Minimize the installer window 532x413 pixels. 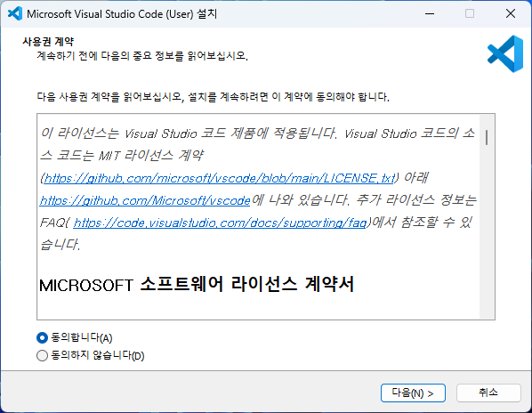[430, 13]
